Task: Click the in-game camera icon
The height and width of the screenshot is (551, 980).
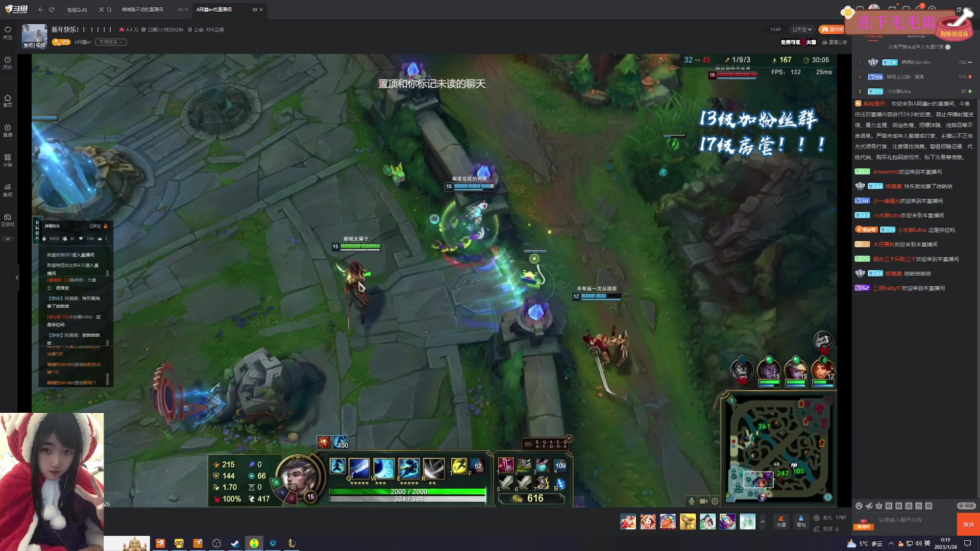Action: tap(703, 501)
